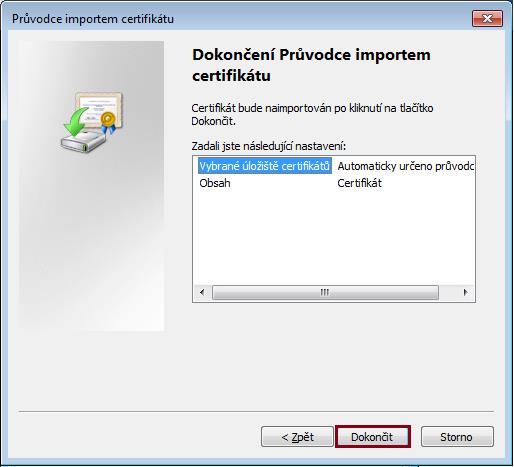514x467 pixels.
Task: Click scrollbar track right of the thumb
Action: pyautogui.click(x=448, y=292)
